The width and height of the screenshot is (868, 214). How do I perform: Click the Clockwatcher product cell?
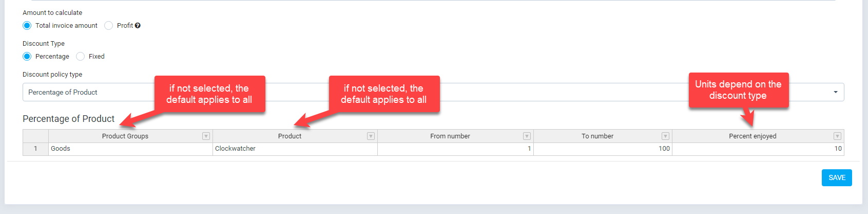tap(295, 149)
